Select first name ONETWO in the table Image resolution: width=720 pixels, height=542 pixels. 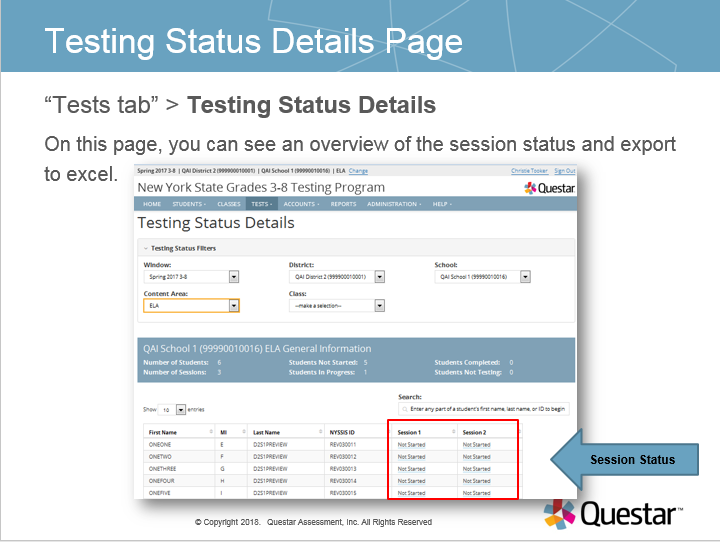click(x=160, y=457)
